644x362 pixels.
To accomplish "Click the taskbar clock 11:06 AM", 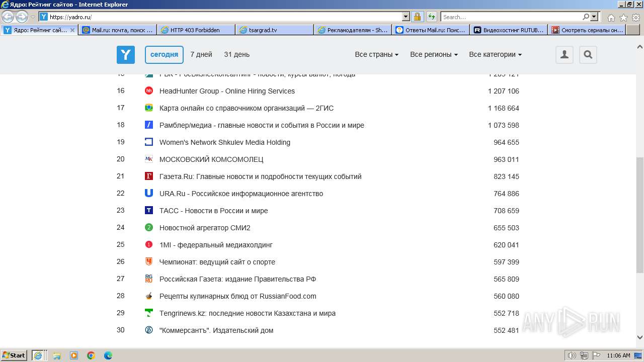I will click(x=618, y=355).
